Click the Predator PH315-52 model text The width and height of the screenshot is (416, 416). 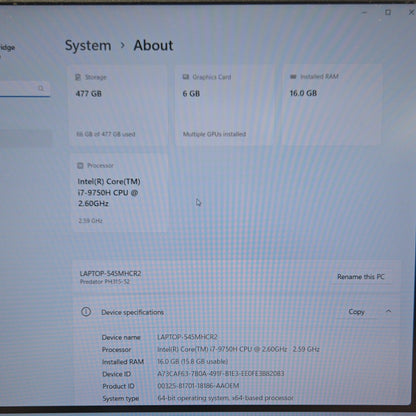(x=105, y=282)
